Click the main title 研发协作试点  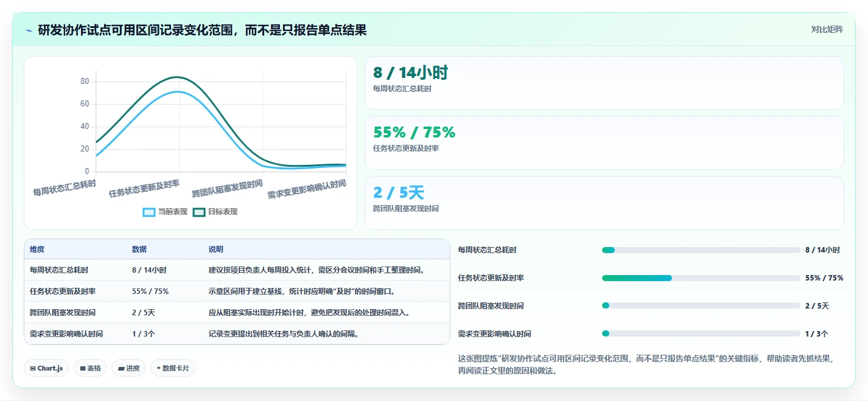point(202,30)
